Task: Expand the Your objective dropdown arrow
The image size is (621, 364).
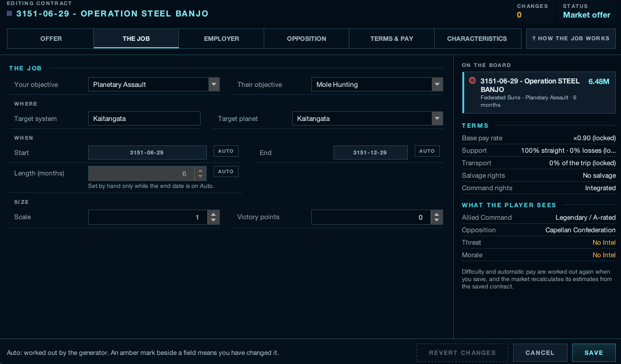Action: click(214, 84)
